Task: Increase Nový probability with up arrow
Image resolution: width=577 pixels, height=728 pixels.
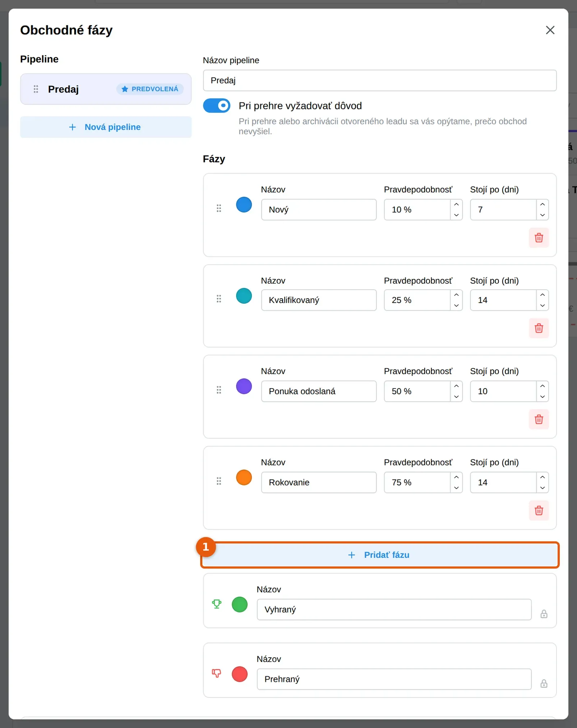Action: [456, 204]
